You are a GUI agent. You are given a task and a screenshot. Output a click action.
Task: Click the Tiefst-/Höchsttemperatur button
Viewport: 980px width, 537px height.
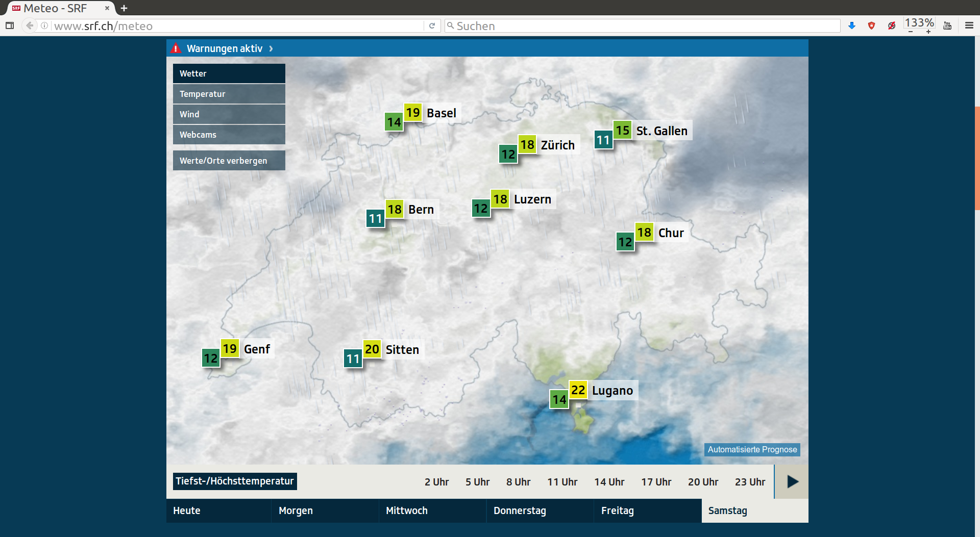tap(235, 481)
